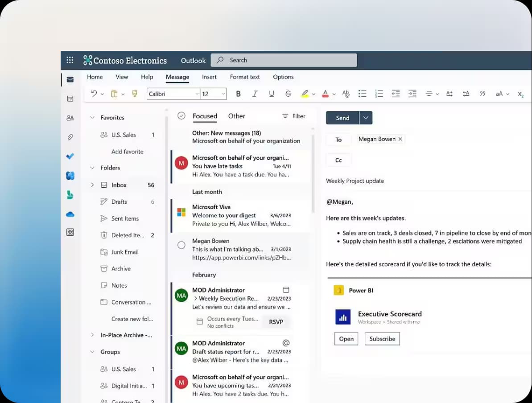
Task: Click the Weekly Project update subject field
Action: click(x=429, y=181)
